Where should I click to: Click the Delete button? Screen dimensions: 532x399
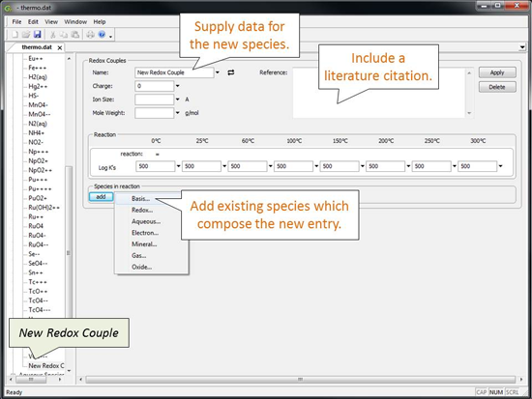[497, 87]
